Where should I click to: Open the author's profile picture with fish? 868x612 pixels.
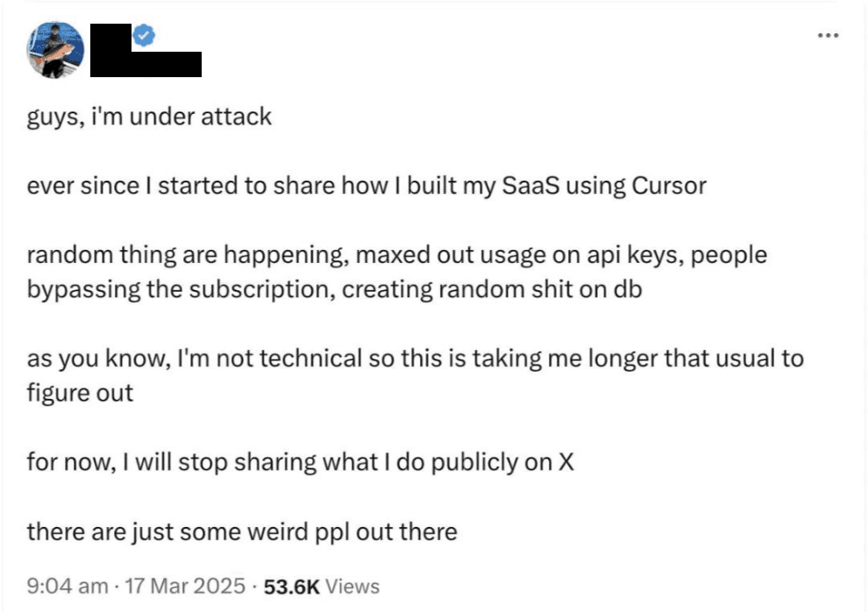(55, 50)
